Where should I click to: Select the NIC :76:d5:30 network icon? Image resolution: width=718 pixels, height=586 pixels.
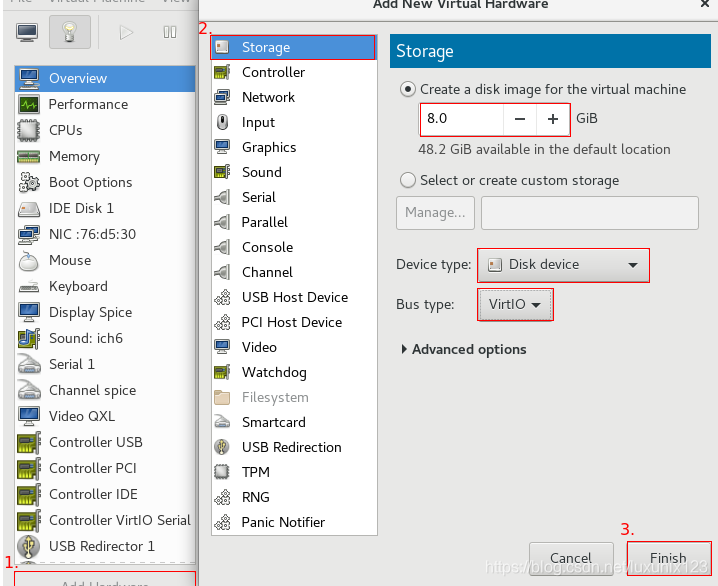click(28, 234)
